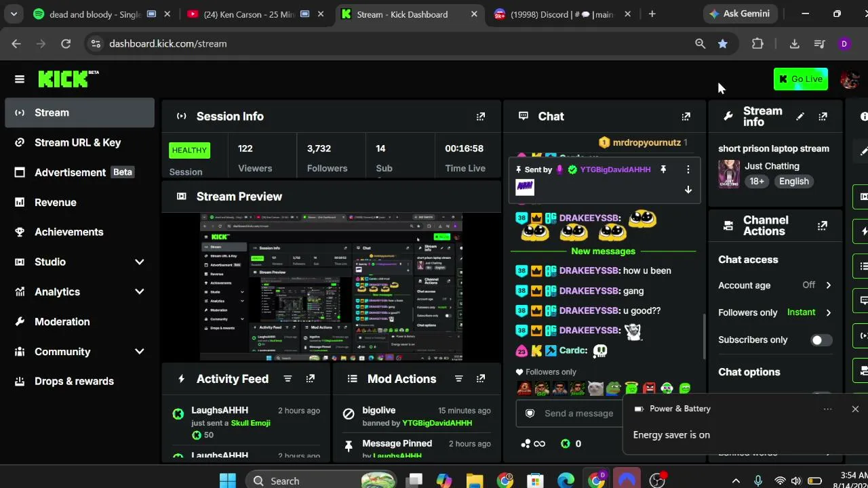Pop out the Session Info panel

(481, 117)
